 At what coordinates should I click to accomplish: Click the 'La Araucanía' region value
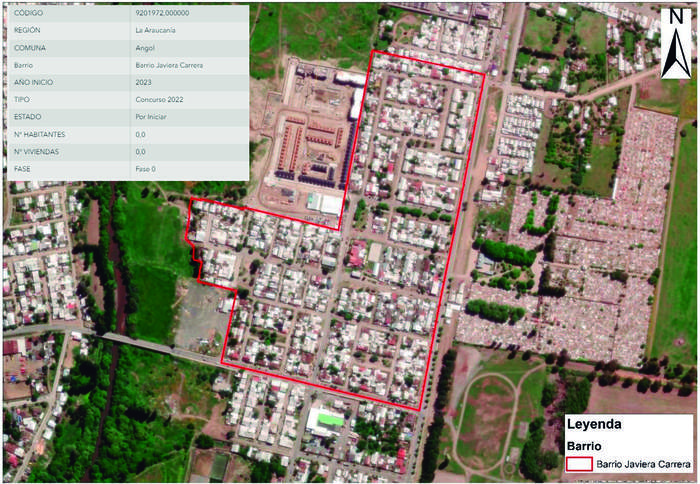pyautogui.click(x=158, y=31)
